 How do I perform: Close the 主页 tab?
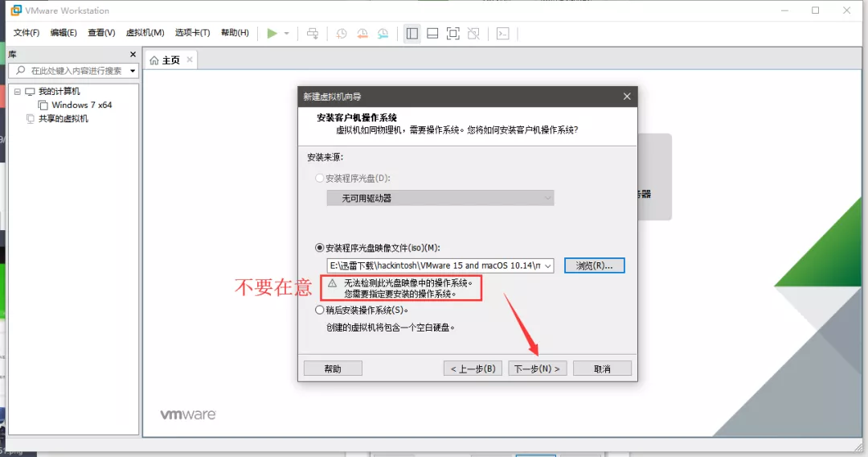tap(190, 60)
